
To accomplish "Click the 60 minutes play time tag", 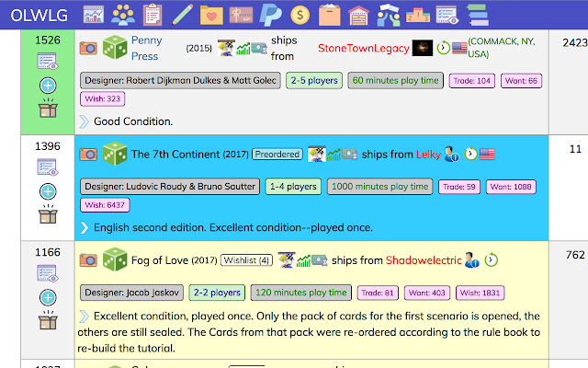I will (x=396, y=80).
